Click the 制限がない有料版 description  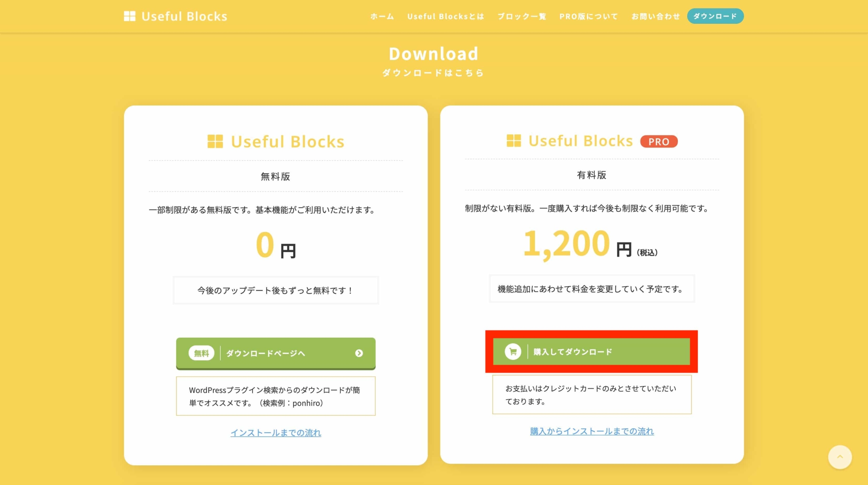coord(588,208)
